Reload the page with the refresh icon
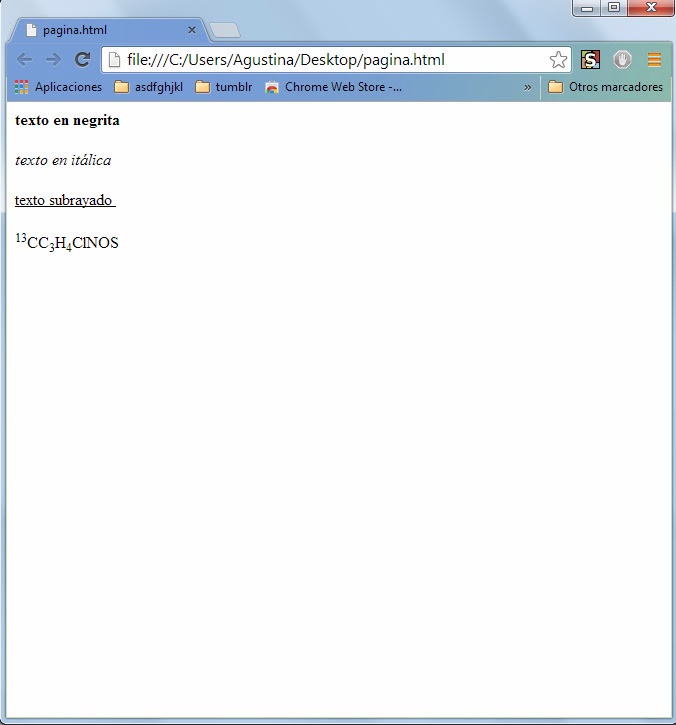This screenshot has height=725, width=676. click(82, 60)
